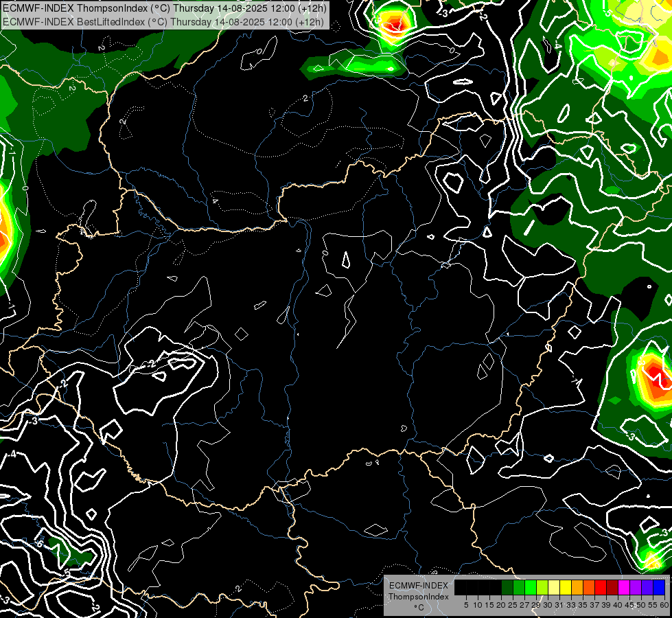The image size is (672, 618).
Task: Select the pale yellow 30-31 legend swatch
Action: point(554,587)
